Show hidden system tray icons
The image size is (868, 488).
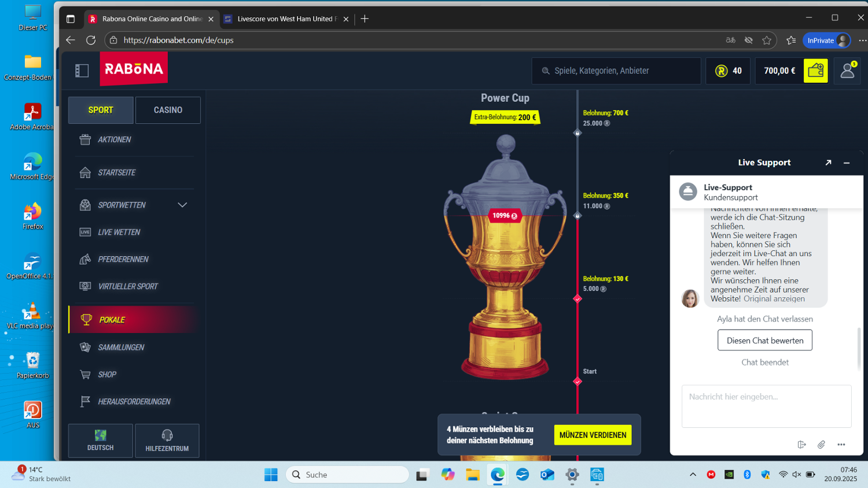(x=693, y=475)
